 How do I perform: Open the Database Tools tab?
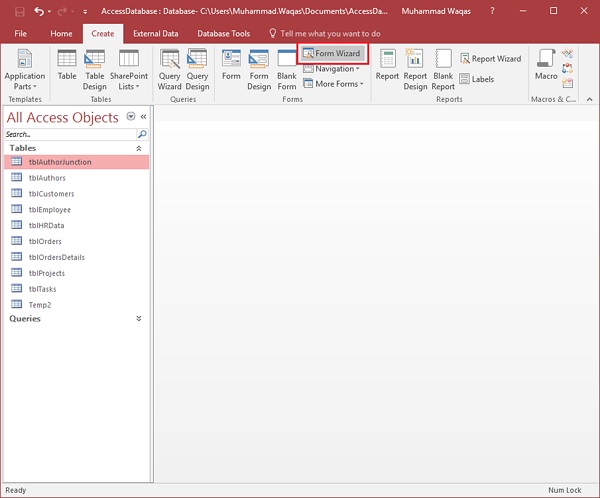point(225,33)
